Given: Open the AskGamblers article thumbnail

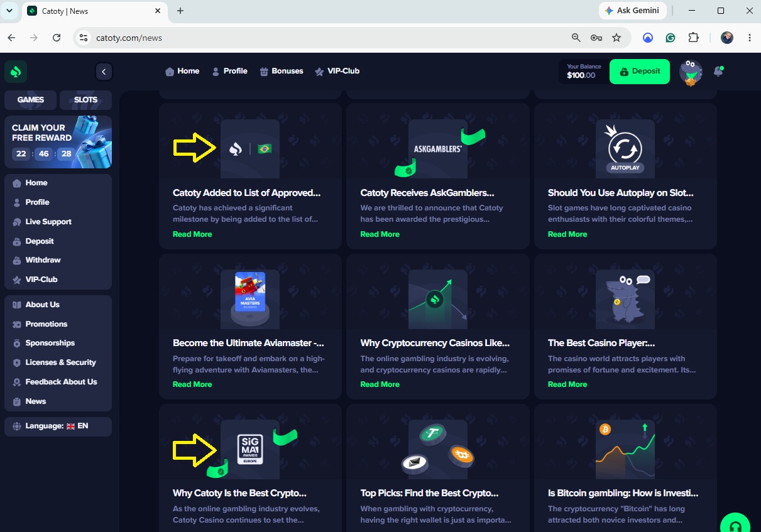Looking at the screenshot, I should [438, 149].
